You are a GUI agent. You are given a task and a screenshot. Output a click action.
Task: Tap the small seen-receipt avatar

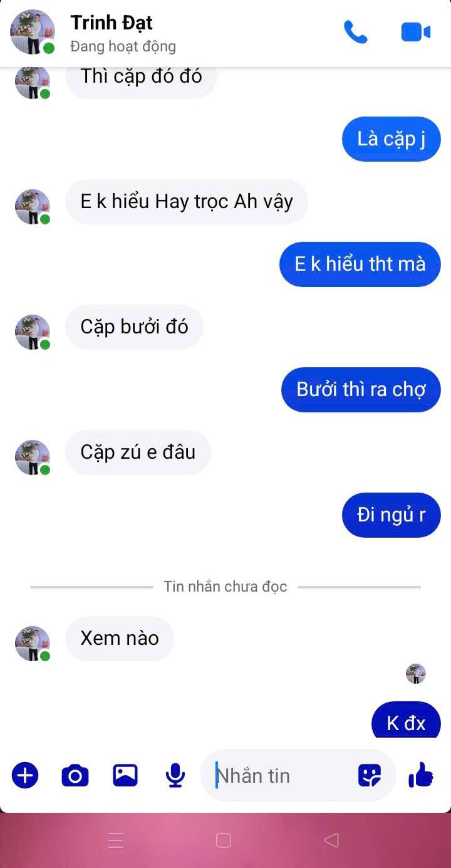tap(416, 674)
